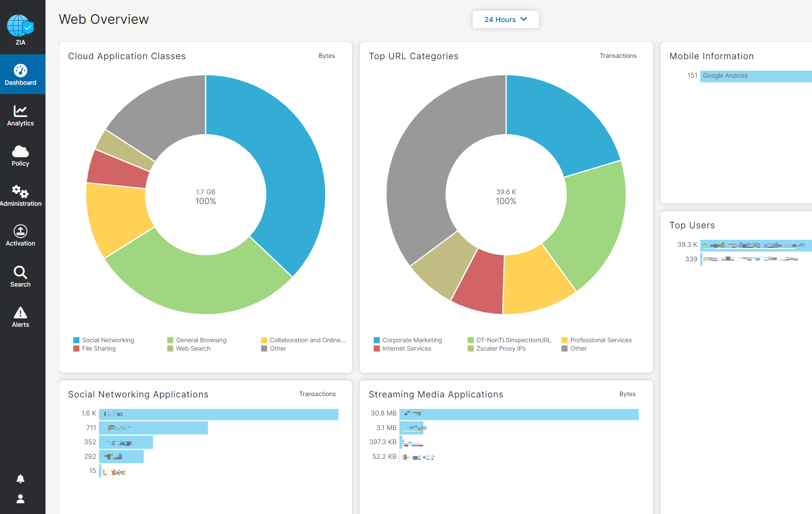Toggle the General Browsing legend entry

coord(201,340)
